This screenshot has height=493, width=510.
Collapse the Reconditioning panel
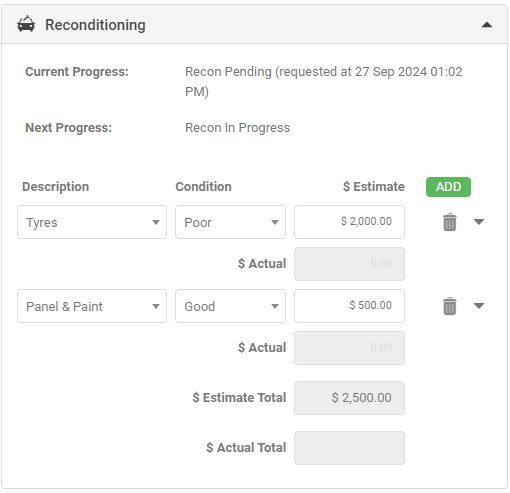(487, 25)
